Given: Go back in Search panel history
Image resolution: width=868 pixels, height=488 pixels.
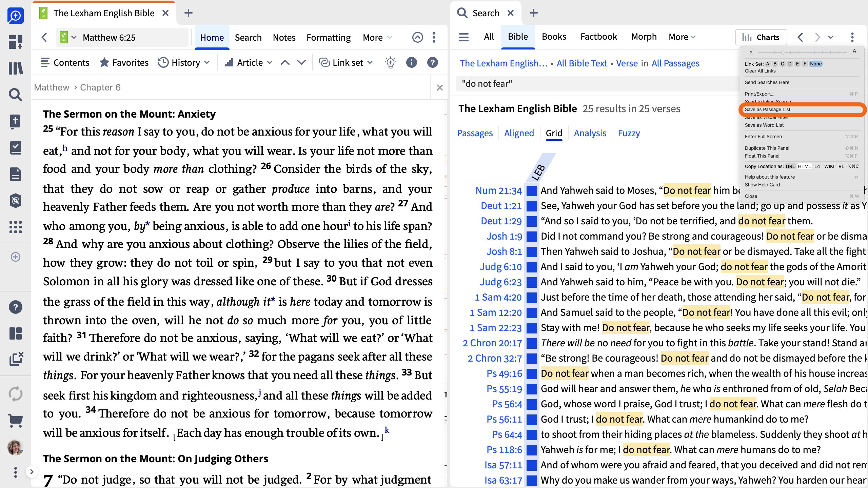Looking at the screenshot, I should [801, 37].
